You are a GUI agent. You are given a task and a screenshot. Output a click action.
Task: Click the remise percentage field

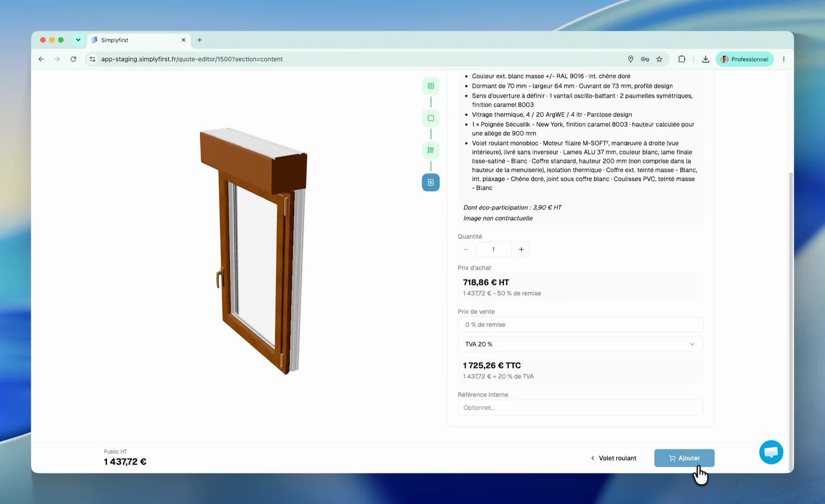tap(580, 325)
